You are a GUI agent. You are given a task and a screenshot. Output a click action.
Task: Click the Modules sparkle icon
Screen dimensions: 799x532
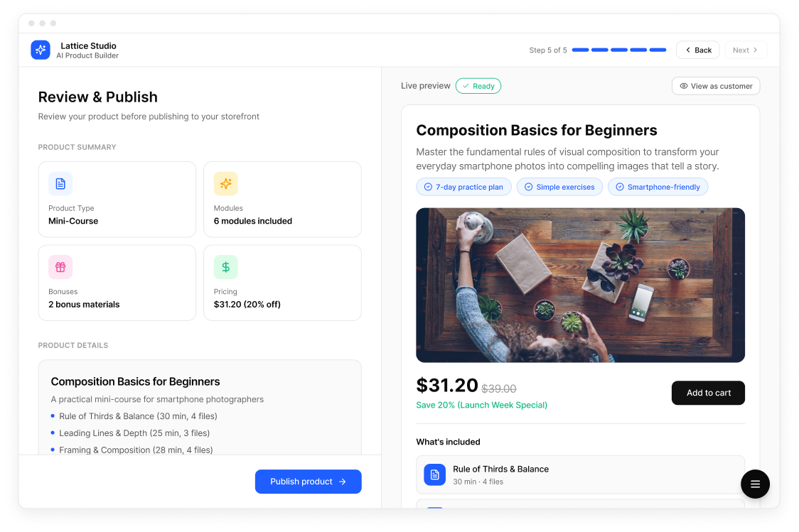226,184
